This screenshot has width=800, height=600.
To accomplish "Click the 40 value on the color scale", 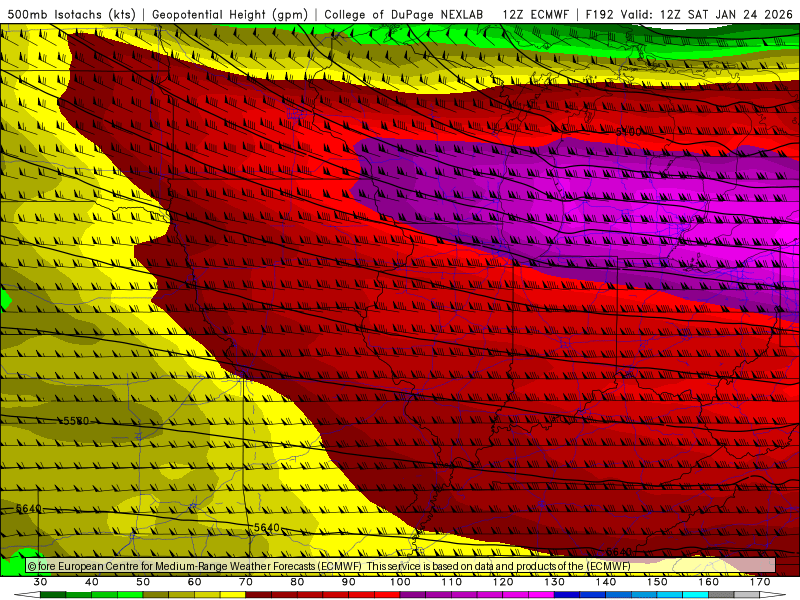I will pos(91,582).
